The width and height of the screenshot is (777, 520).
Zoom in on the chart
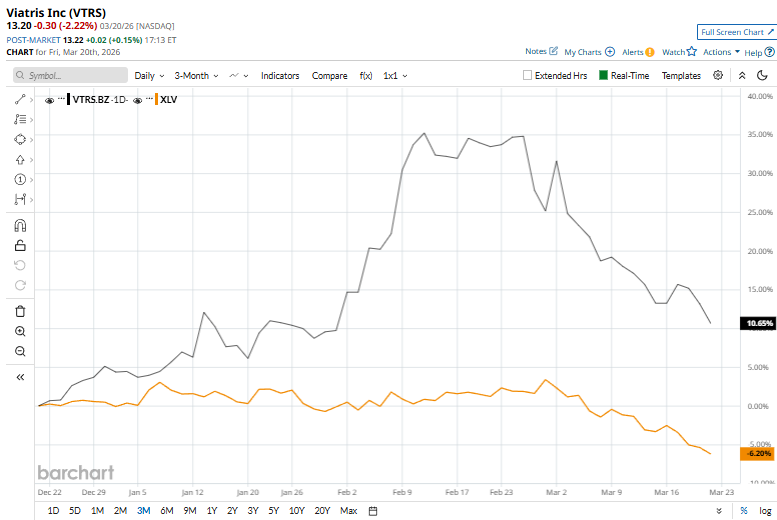(x=20, y=331)
